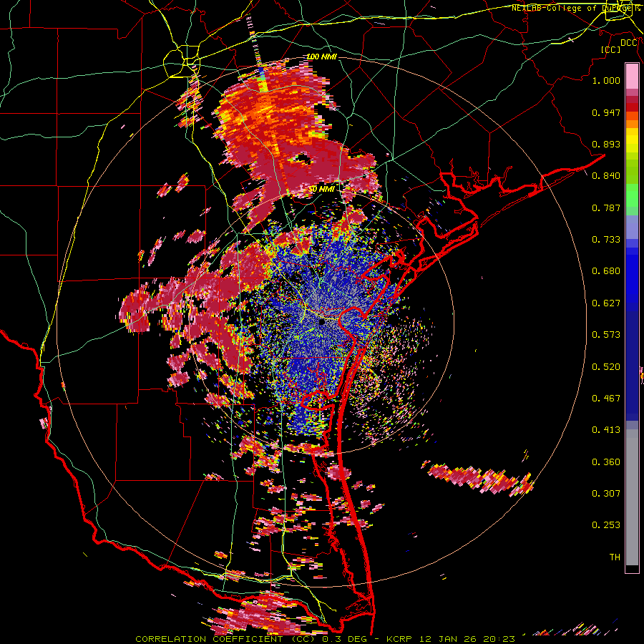Select the 0.520 scale value
This screenshot has height=644, width=644.
pos(606,367)
